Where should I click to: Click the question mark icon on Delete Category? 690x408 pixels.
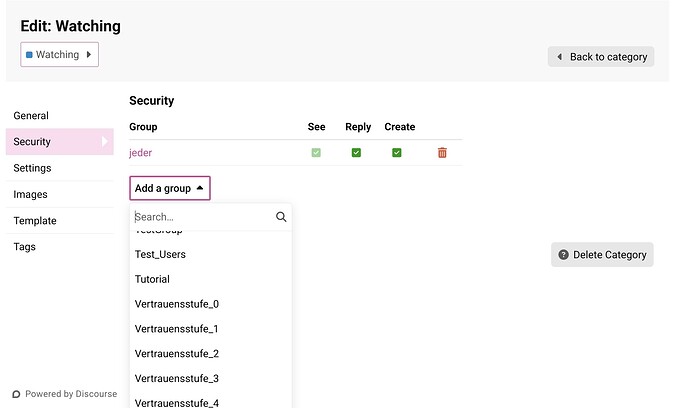563,254
